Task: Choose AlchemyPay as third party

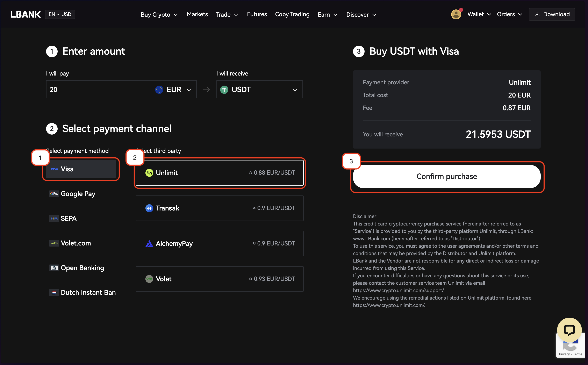Action: (x=220, y=244)
